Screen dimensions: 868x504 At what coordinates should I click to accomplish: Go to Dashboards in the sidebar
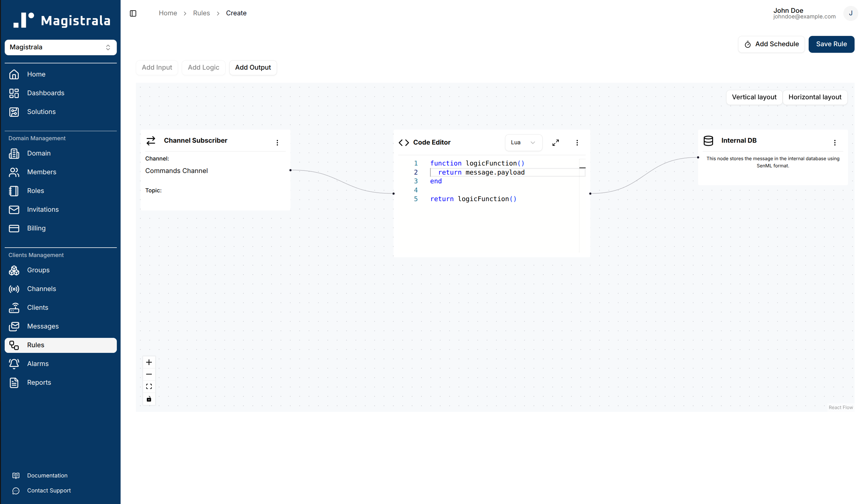(x=61, y=93)
